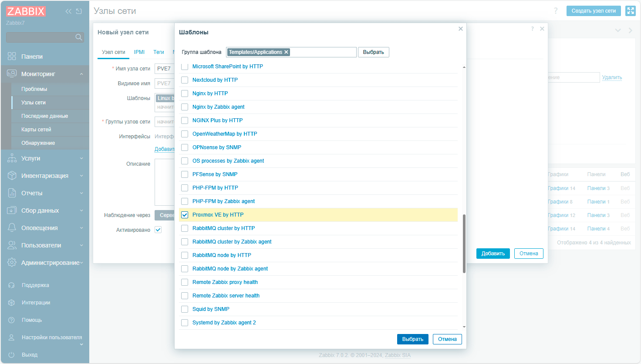Switch to the IPMI tab
The height and width of the screenshot is (364, 641).
point(139,52)
